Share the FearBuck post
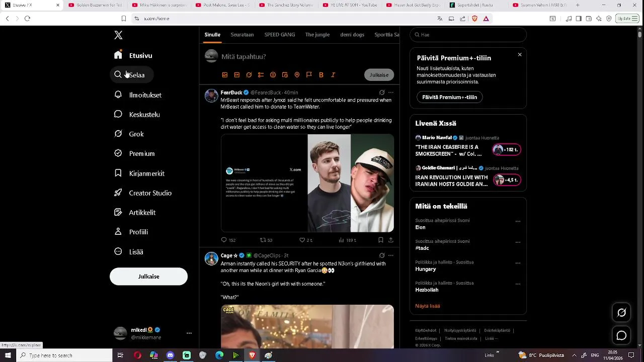This screenshot has width=644, height=362. tap(391, 240)
